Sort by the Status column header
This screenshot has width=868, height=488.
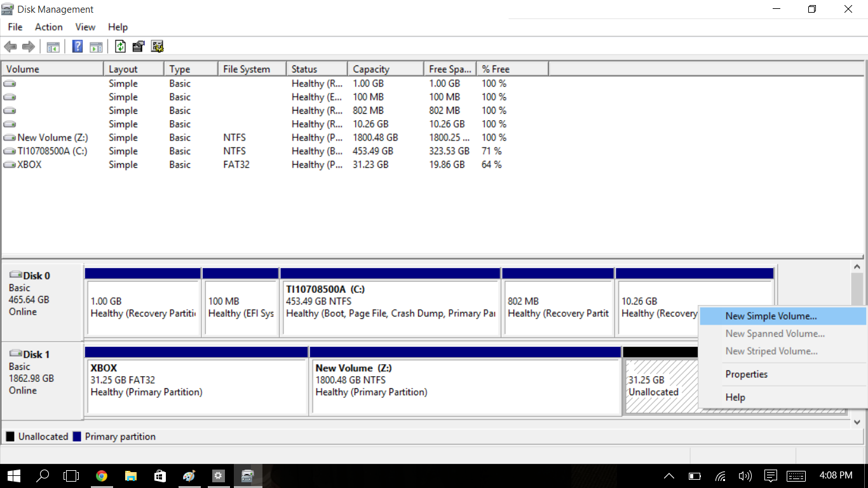point(317,69)
